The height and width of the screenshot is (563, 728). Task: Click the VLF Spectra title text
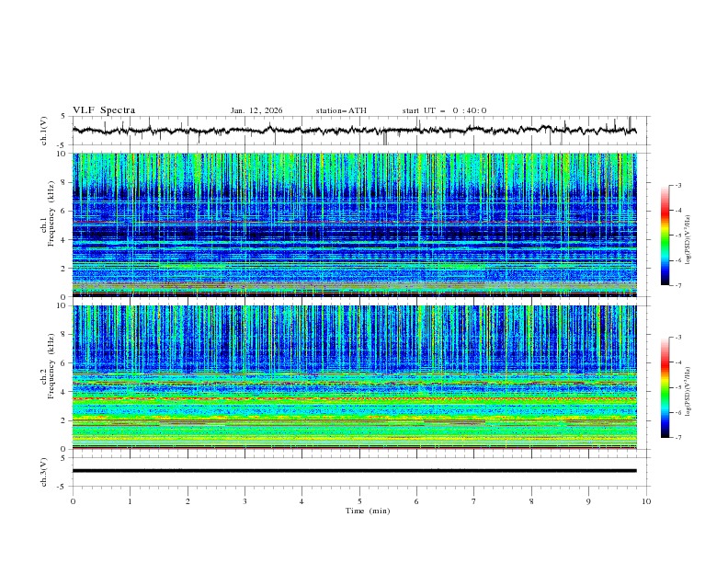pos(104,110)
